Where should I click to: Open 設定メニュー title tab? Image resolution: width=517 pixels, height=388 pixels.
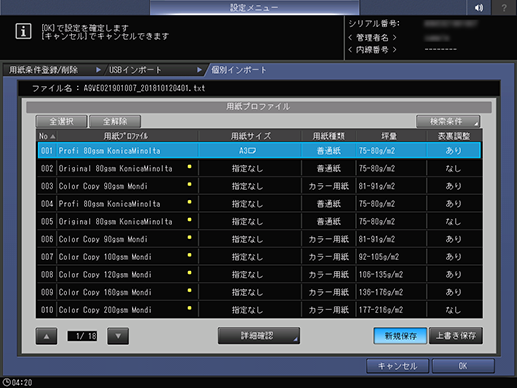[x=254, y=7]
